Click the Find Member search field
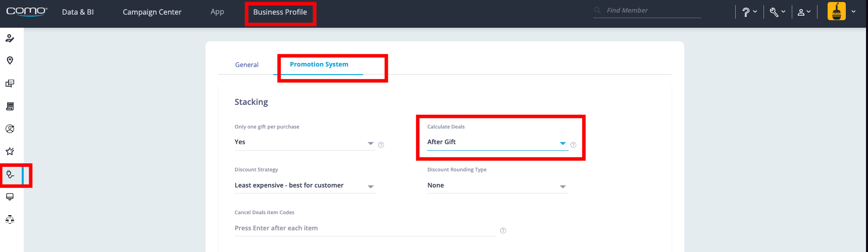Screen dimensions: 868x252 point(651,11)
